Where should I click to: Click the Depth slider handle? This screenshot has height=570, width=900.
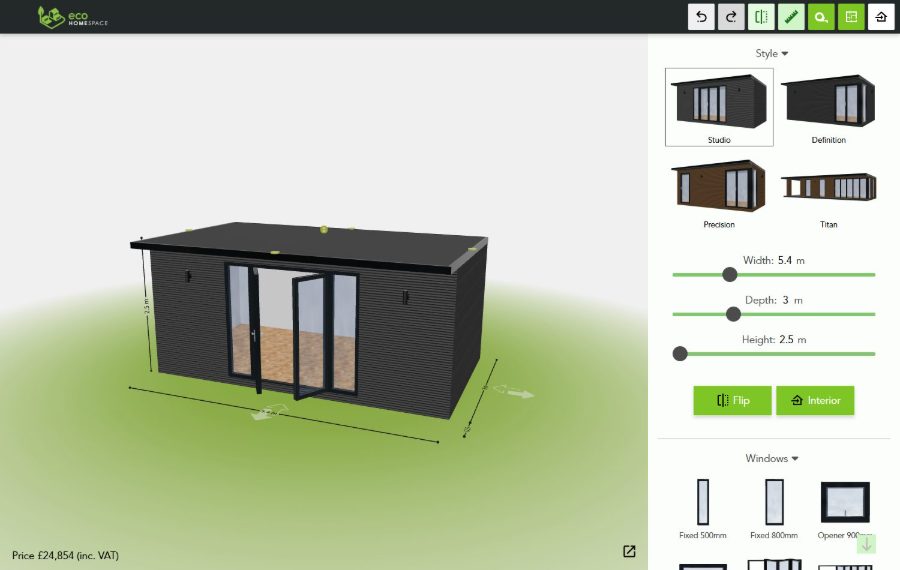(x=733, y=314)
